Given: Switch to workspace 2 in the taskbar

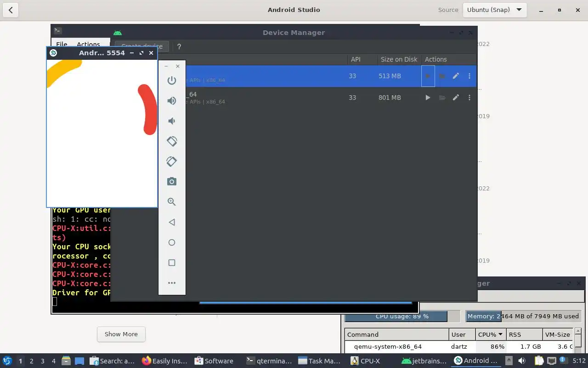Looking at the screenshot, I should click(x=31, y=361).
